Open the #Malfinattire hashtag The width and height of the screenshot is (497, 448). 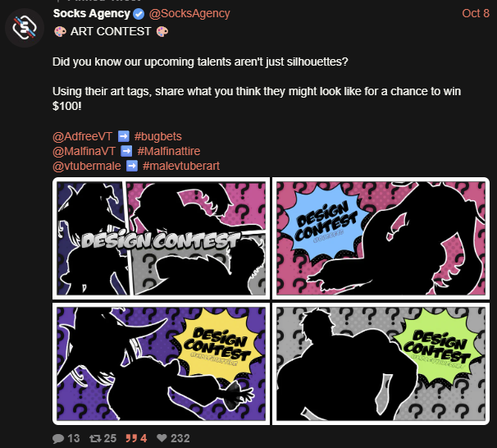click(x=169, y=151)
